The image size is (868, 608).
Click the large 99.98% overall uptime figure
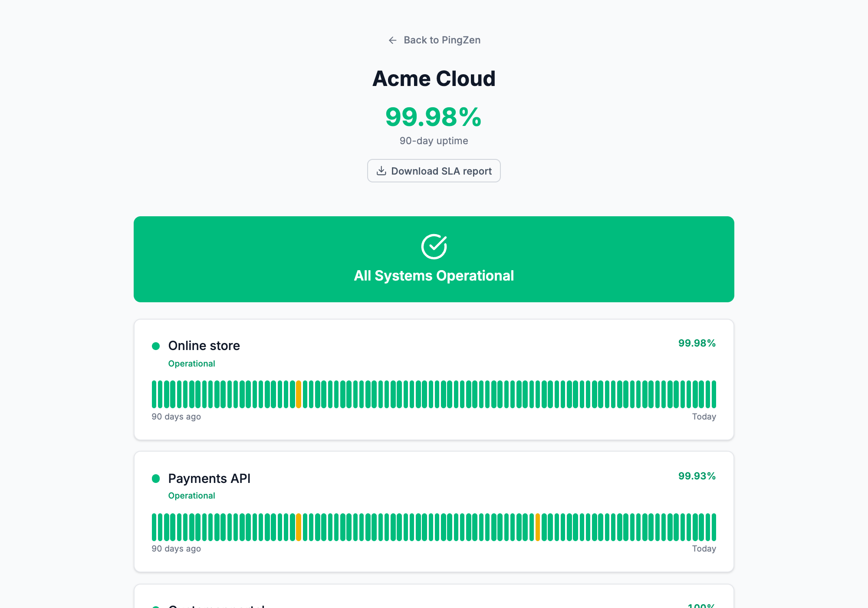(434, 117)
